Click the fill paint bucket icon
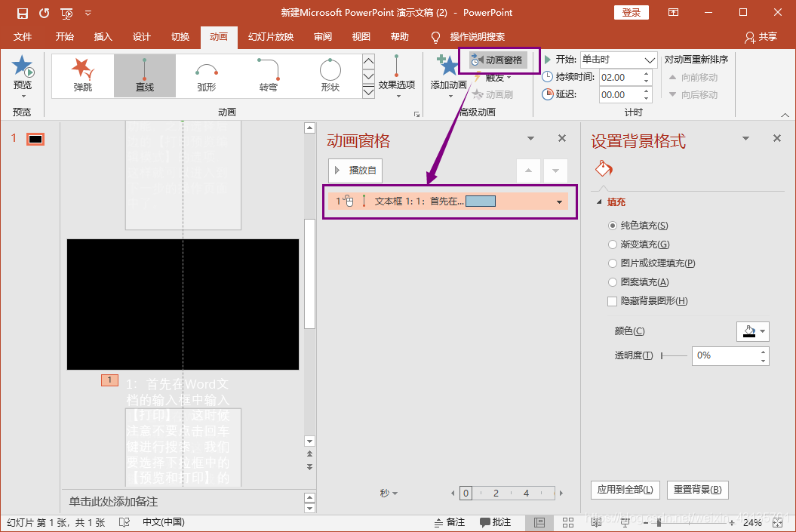 pos(604,168)
